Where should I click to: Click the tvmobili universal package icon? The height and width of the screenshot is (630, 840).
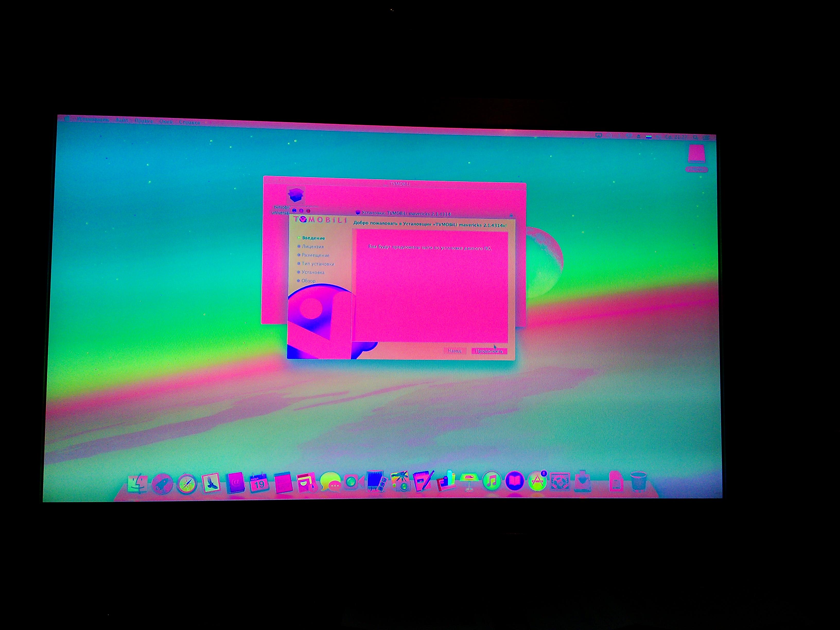point(296,195)
